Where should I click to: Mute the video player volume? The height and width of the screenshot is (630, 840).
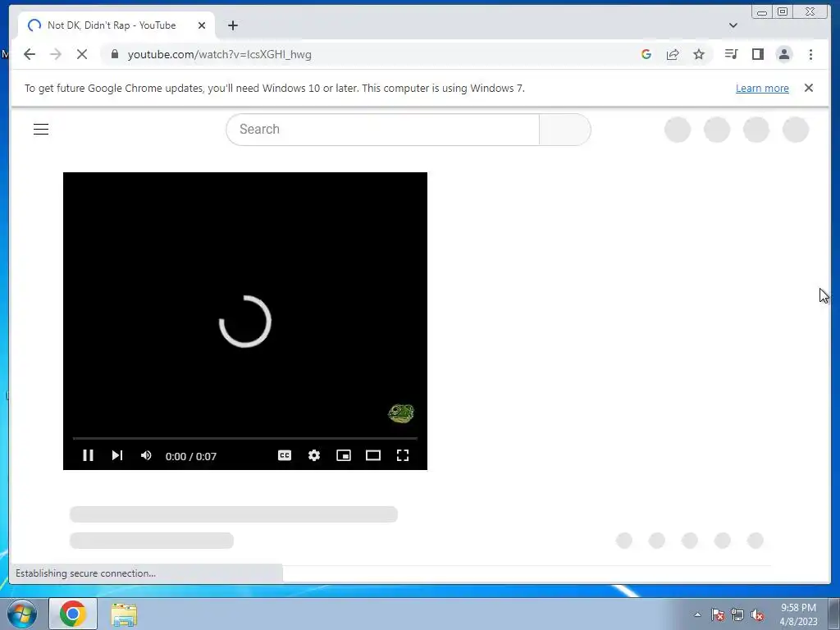point(146,455)
